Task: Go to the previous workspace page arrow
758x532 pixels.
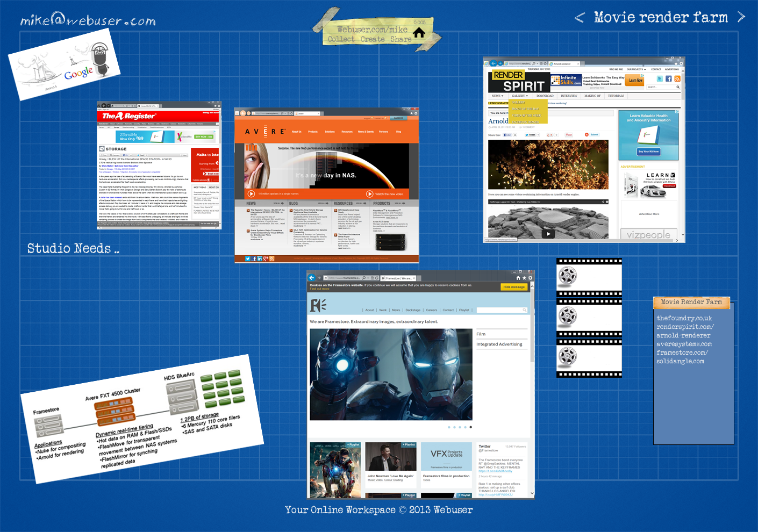Action: point(579,18)
